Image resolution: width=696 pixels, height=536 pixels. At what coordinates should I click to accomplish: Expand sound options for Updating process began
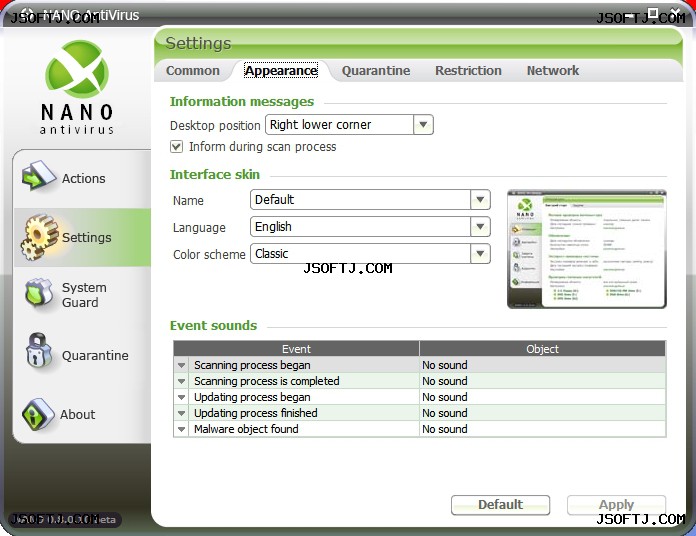[181, 397]
